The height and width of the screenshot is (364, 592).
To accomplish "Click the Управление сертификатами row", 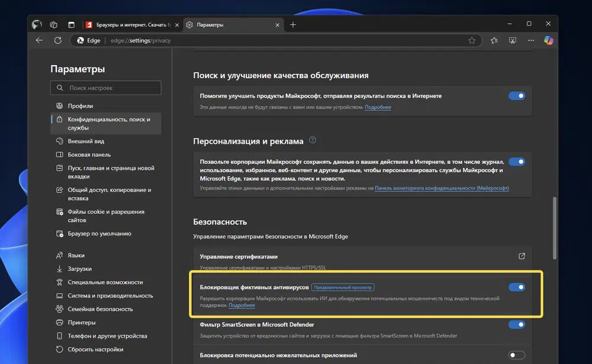I will click(x=362, y=260).
